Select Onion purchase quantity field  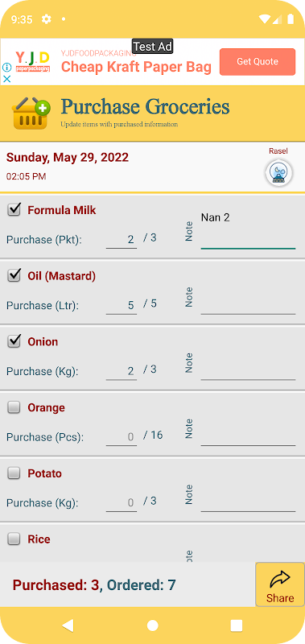(122, 370)
